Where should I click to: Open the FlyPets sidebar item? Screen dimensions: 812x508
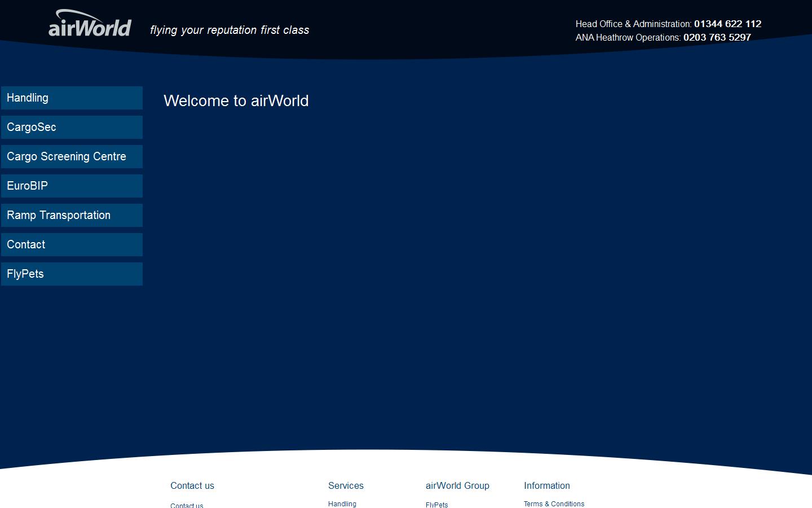[x=72, y=274]
